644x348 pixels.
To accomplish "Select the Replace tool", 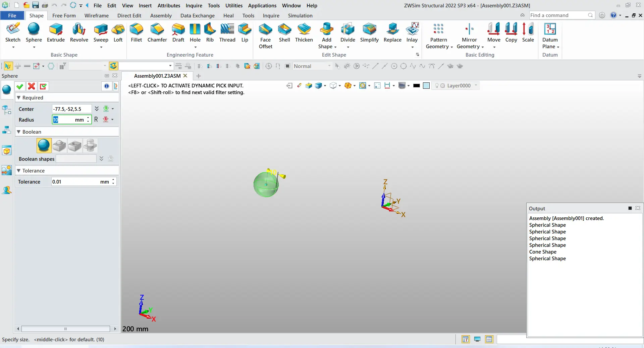I will tap(392, 33).
